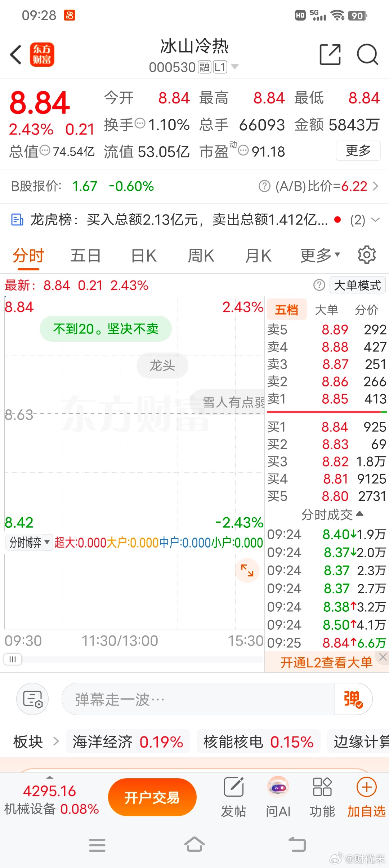The image size is (389, 868).
Task: Tap the 不到20。坚决不卖 danmaku bubble
Action: coord(106,329)
